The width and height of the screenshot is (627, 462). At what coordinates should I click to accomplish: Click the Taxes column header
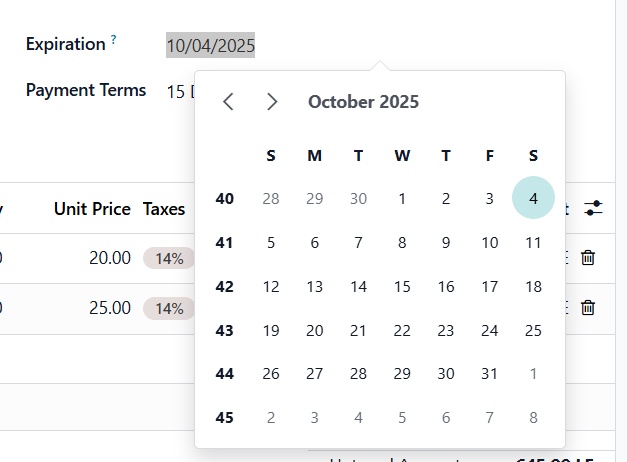click(164, 209)
